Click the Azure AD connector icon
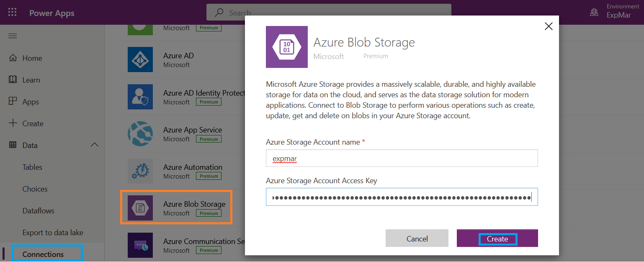This screenshot has height=262, width=644. tap(140, 60)
